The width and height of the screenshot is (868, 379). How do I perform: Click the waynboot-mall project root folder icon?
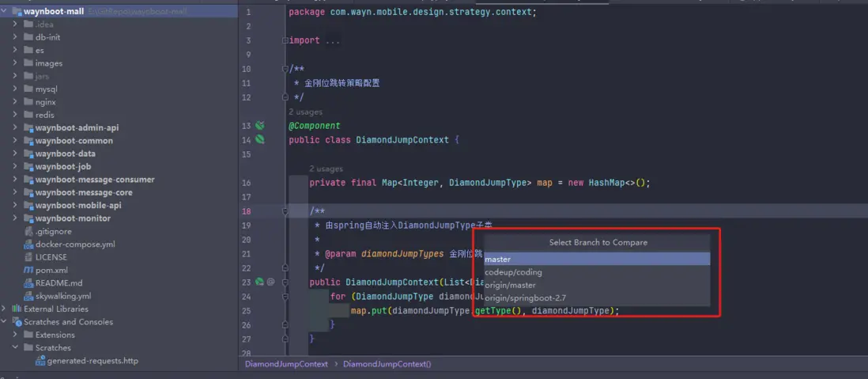[x=17, y=11]
